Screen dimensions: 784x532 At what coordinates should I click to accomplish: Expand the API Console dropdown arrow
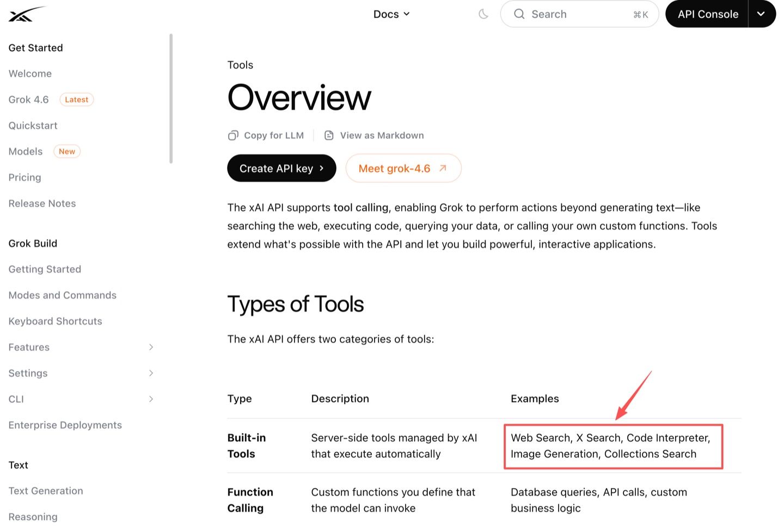[x=762, y=14]
